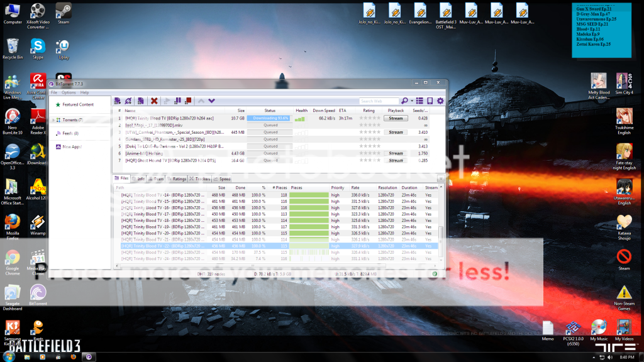Click the Stop torrent toolbar icon

point(187,101)
